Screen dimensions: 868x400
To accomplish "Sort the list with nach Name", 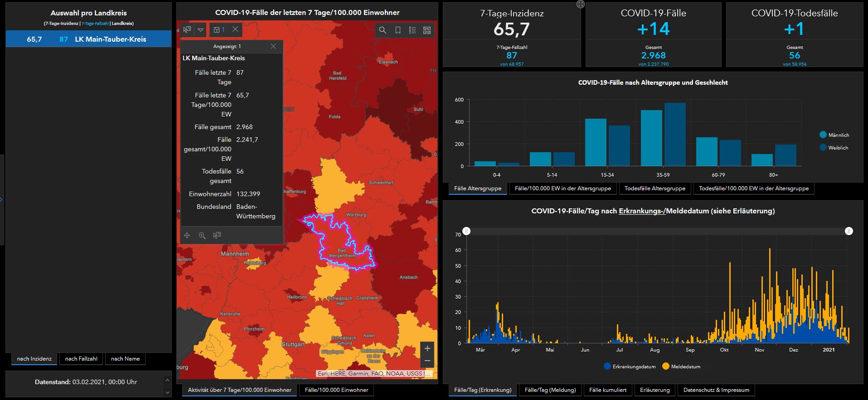I will [125, 359].
